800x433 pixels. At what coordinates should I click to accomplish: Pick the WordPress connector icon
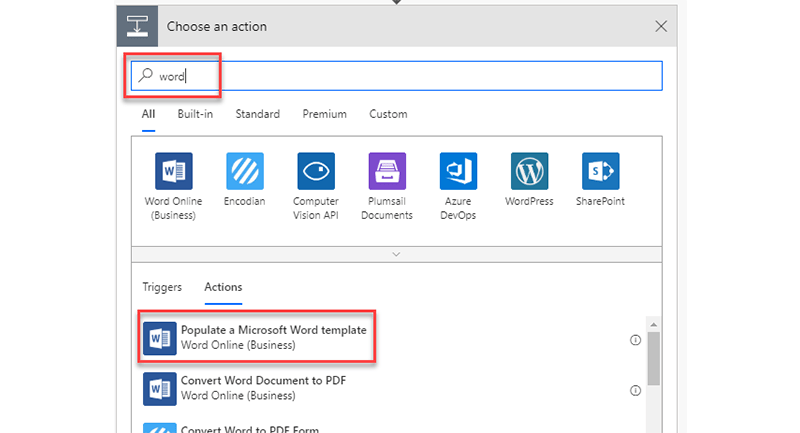529,171
